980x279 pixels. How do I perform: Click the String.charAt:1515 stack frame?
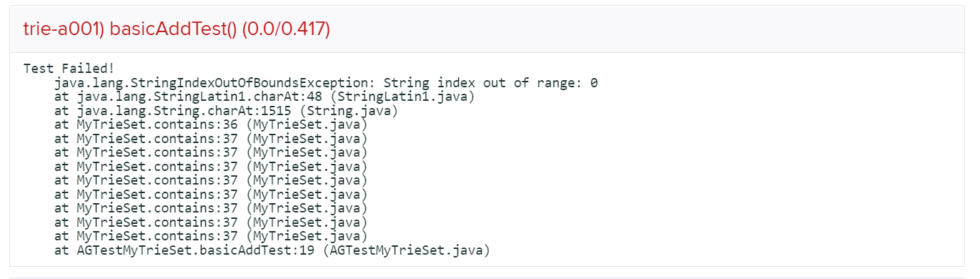pyautogui.click(x=226, y=111)
